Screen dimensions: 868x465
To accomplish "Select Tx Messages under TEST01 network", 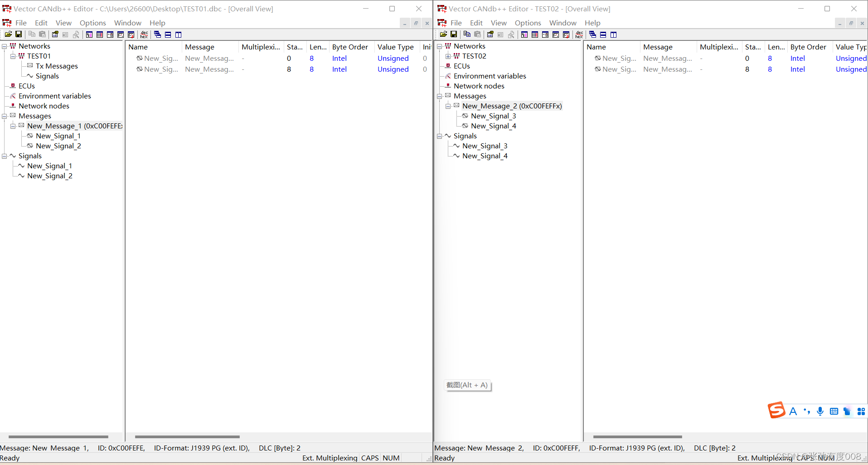I will [57, 66].
